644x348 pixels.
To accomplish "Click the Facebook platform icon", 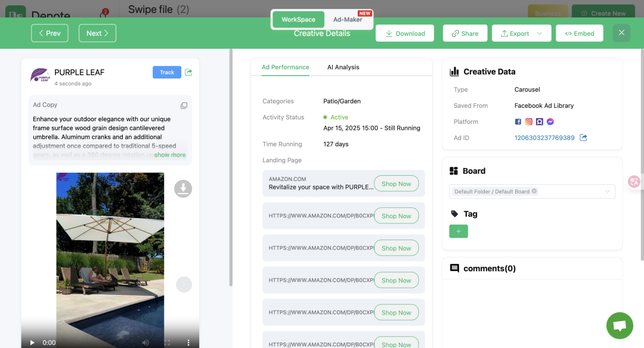I will click(518, 122).
